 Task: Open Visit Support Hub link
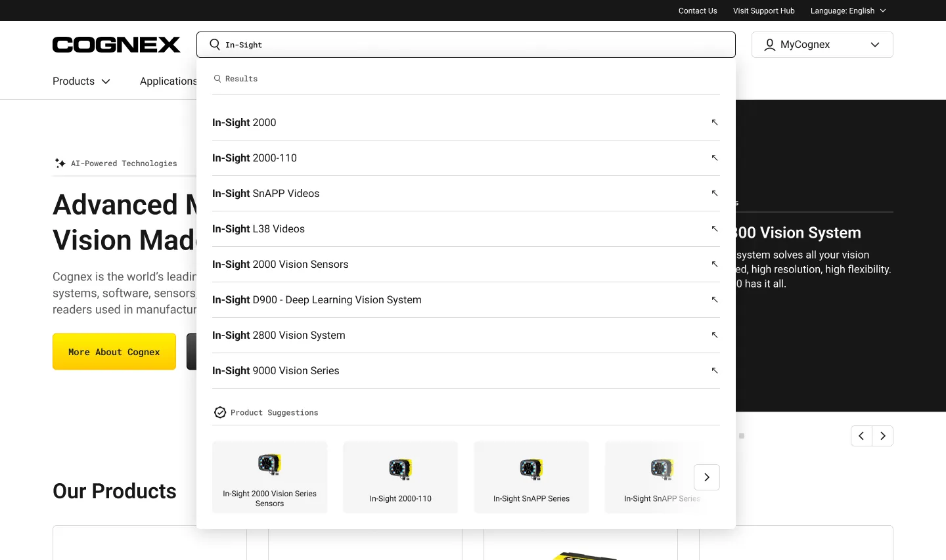point(764,11)
